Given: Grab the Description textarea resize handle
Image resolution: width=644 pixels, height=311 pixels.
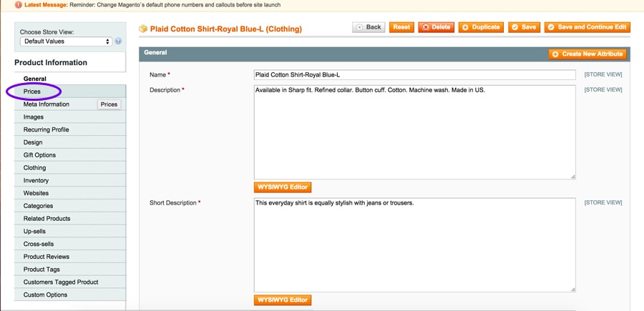Looking at the screenshot, I should tap(572, 177).
